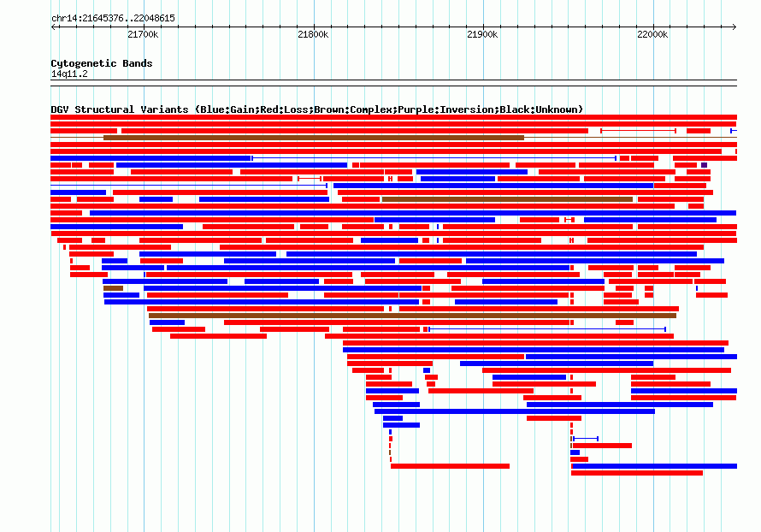The image size is (761, 532).
Task: Click the 21700k ruler label
Action: 143,34
